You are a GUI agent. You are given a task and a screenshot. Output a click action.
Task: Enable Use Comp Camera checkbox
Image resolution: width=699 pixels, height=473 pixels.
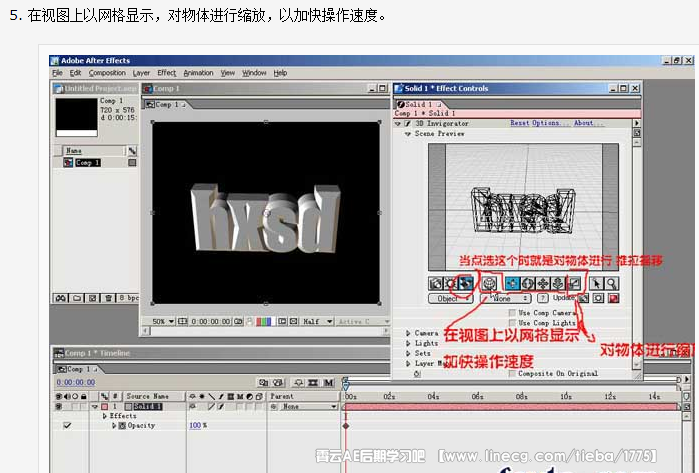512,313
